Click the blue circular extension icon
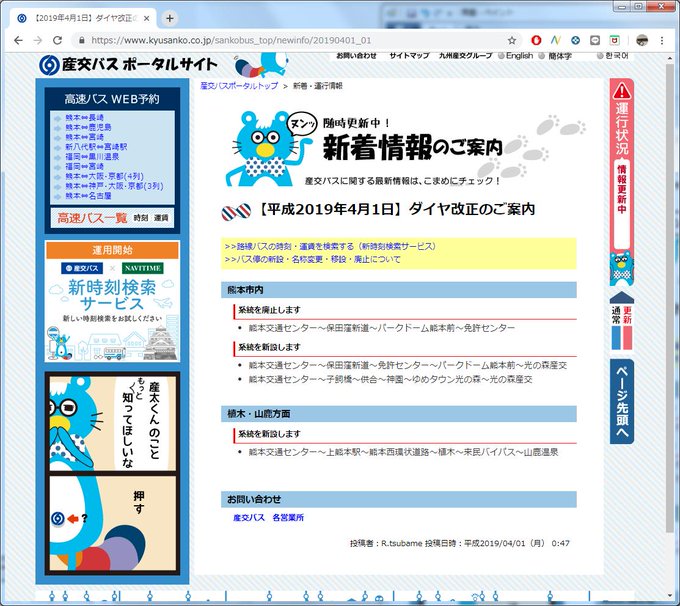 point(575,40)
